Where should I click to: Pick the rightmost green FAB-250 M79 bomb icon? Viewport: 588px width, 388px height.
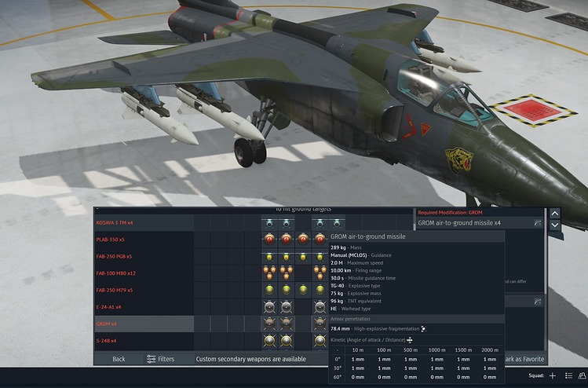tap(320, 290)
